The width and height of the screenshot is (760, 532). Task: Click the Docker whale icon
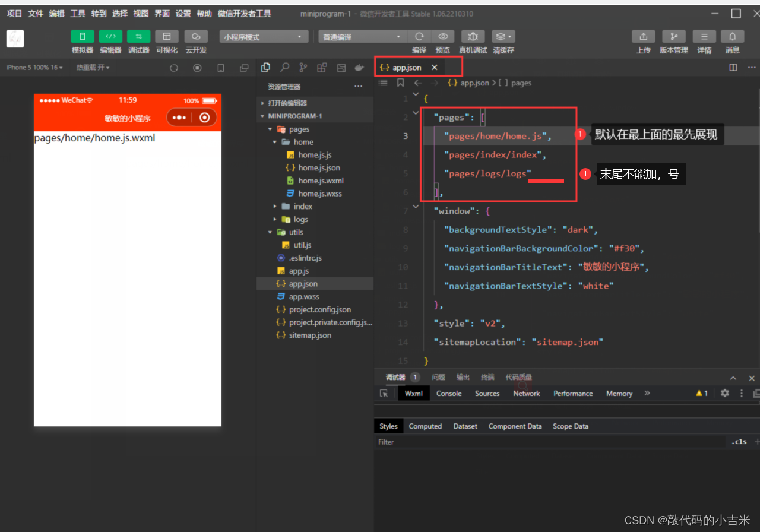click(359, 68)
